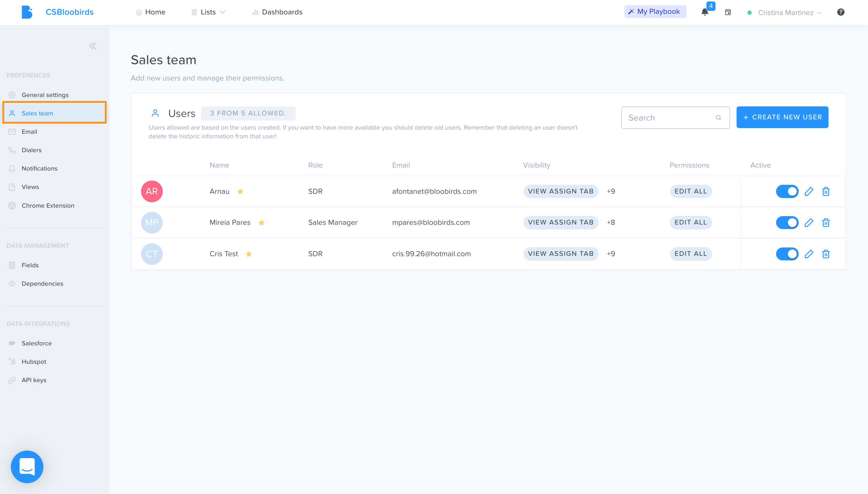Open My Playbook button
Image resolution: width=868 pixels, height=494 pixels.
coord(655,11)
